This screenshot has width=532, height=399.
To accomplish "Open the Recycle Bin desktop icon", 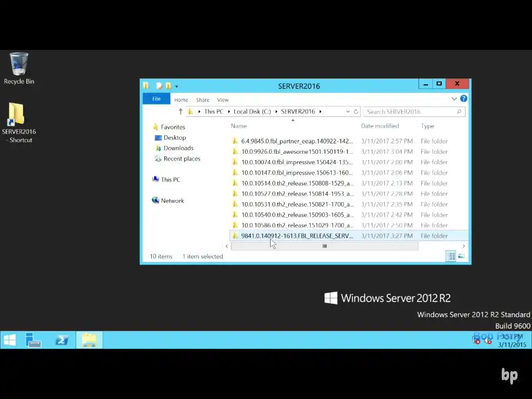I will coord(19,68).
